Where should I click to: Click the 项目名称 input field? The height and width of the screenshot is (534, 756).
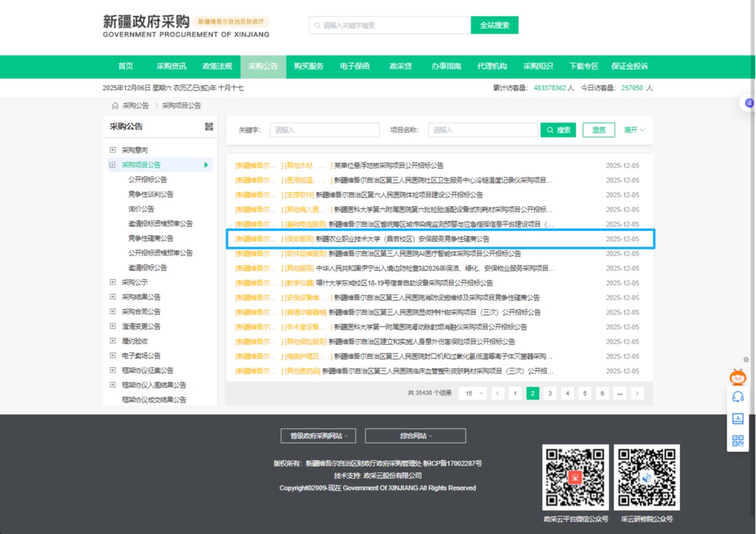(x=482, y=130)
